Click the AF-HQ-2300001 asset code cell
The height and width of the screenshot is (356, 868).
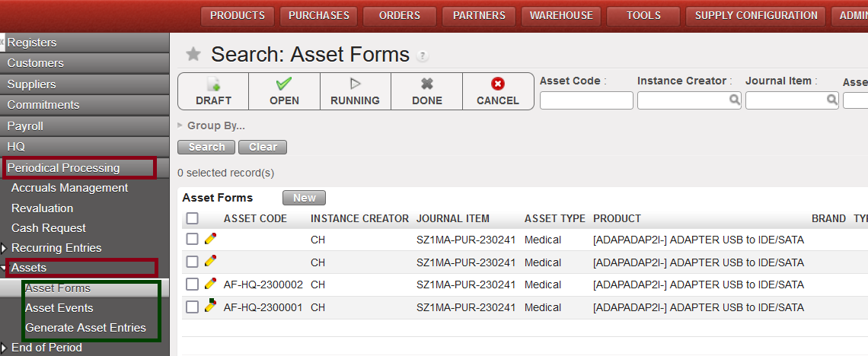click(263, 307)
